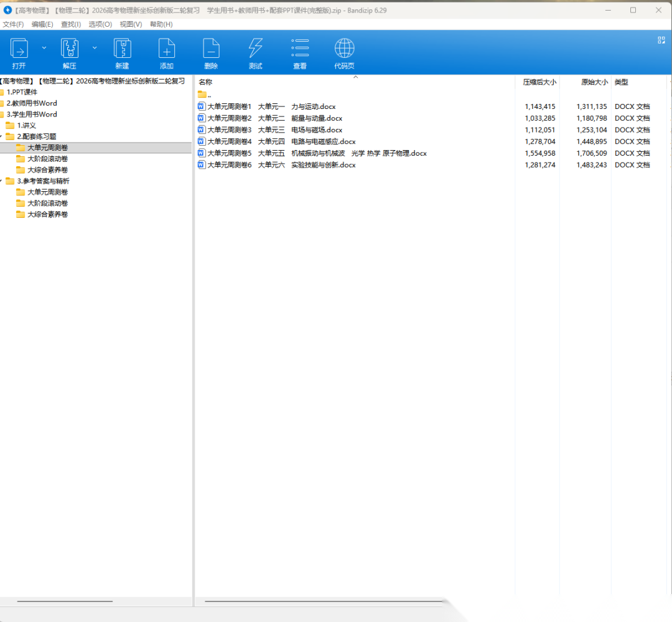Open the 选项(O) menu

(100, 24)
